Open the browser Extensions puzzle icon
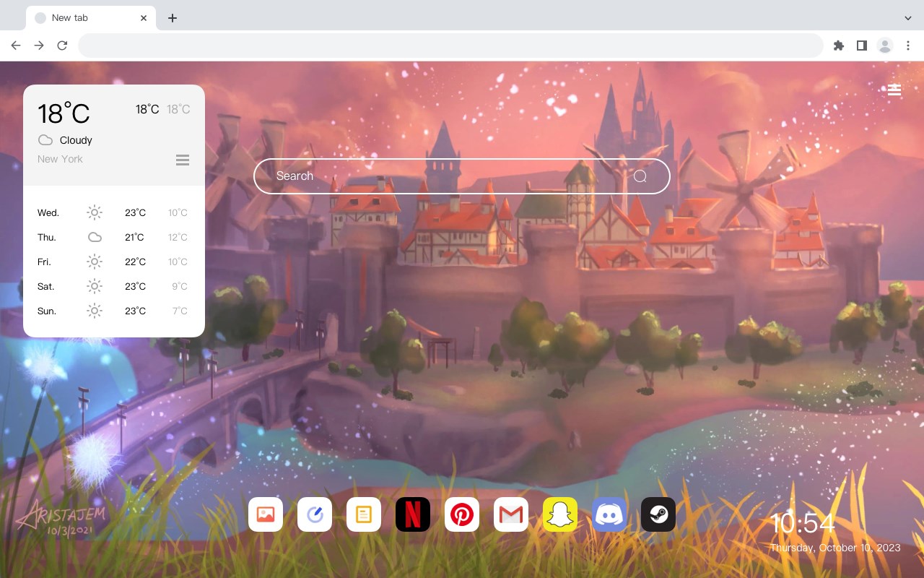The width and height of the screenshot is (924, 578). (838, 46)
